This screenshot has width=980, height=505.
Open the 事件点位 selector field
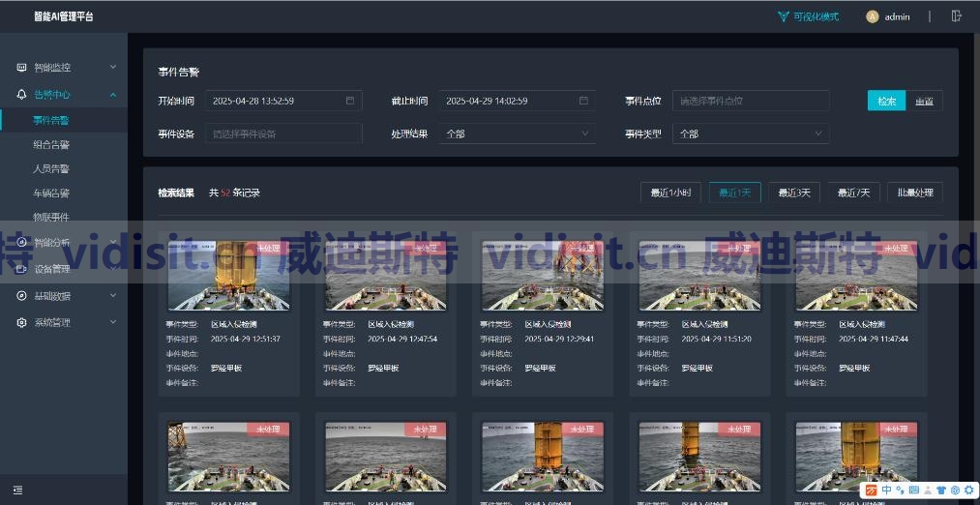(x=751, y=101)
